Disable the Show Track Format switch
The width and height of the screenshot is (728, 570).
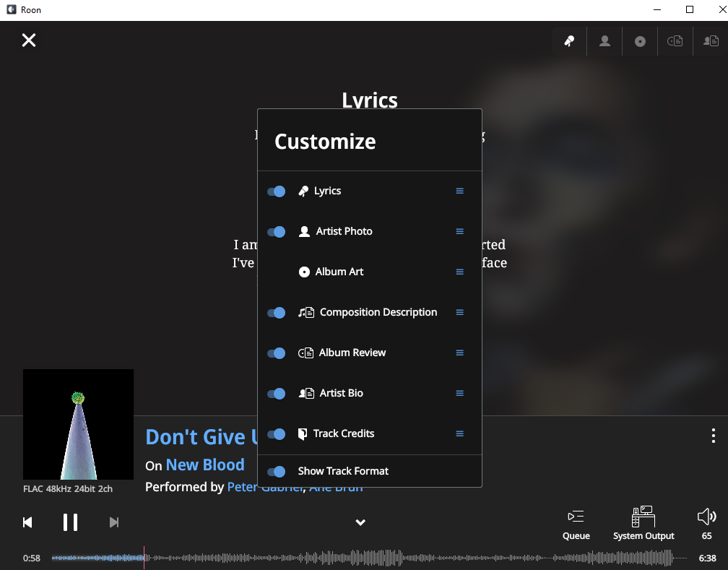pos(276,472)
